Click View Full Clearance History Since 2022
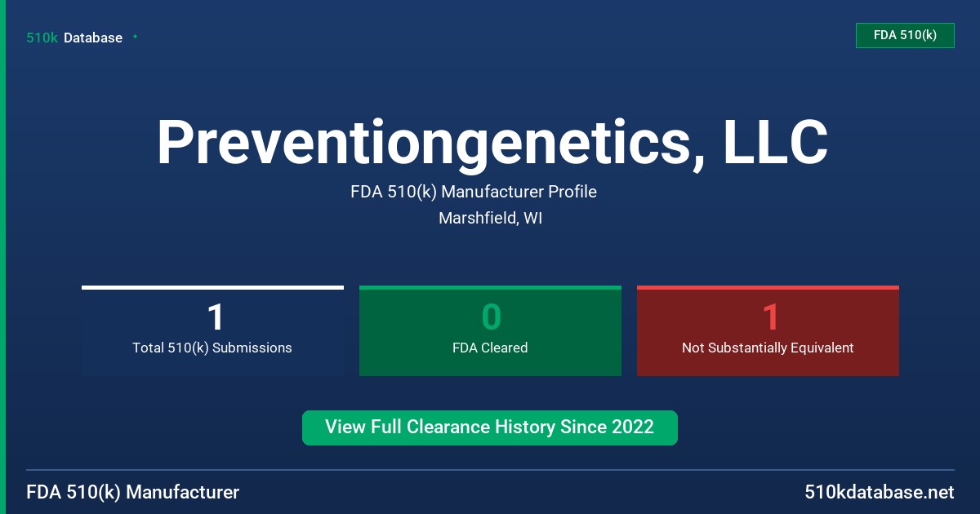 [x=490, y=428]
